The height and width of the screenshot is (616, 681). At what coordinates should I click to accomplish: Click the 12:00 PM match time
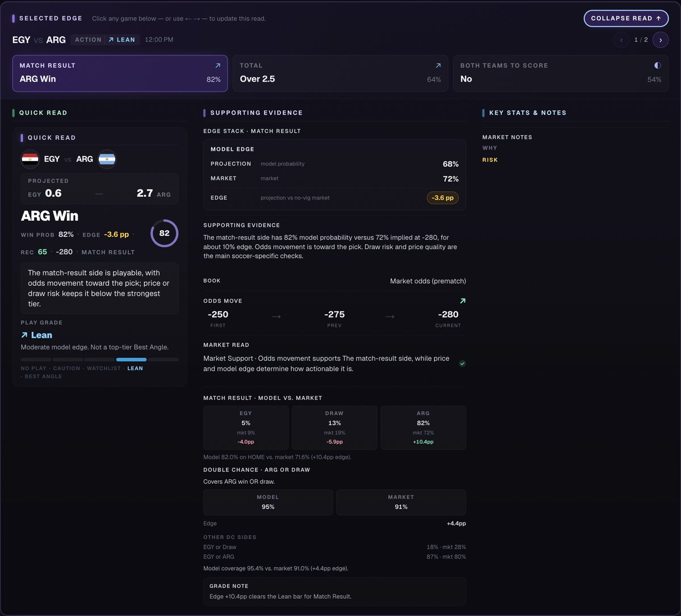click(x=159, y=40)
